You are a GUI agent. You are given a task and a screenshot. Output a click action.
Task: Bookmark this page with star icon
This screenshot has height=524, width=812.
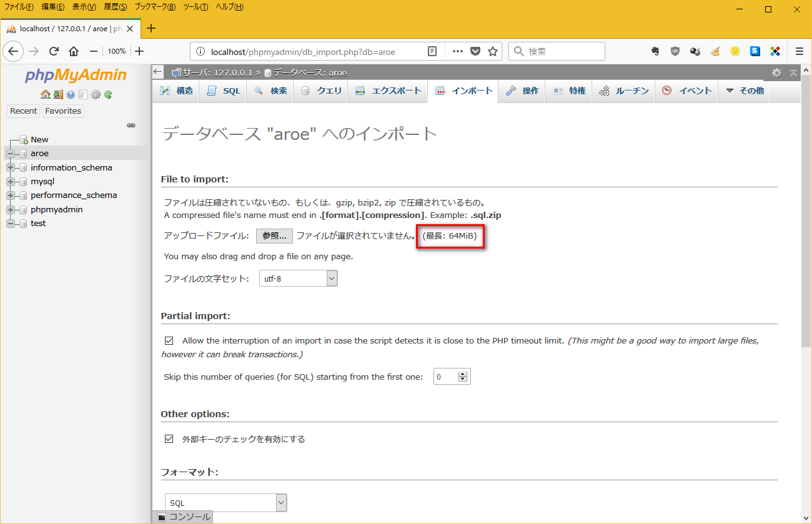(x=493, y=51)
